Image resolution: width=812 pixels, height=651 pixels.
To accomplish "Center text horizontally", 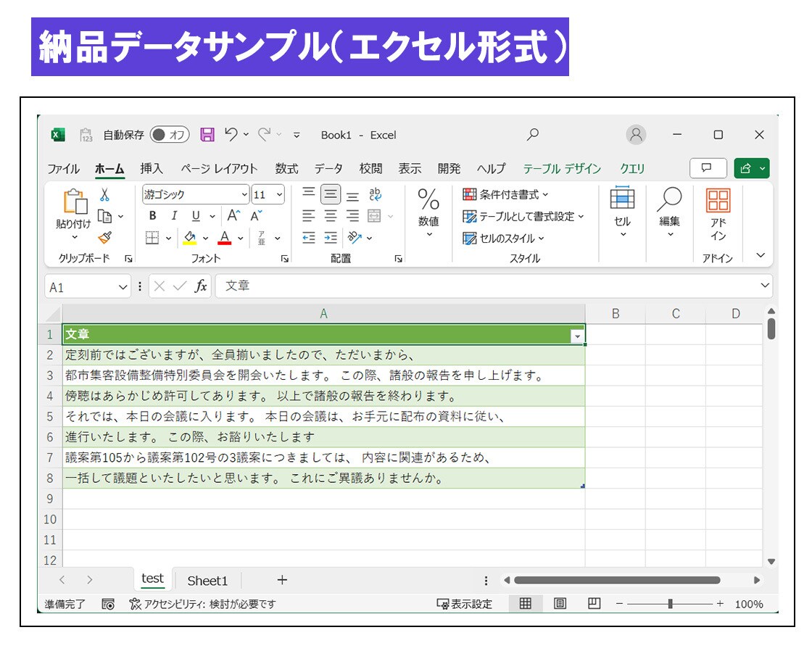I will tap(331, 215).
